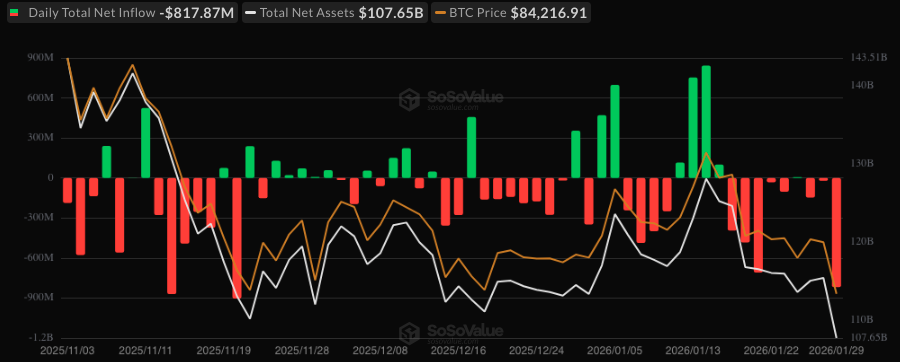Click the 2025/11/03 date label
The height and width of the screenshot is (362, 900).
click(68, 350)
